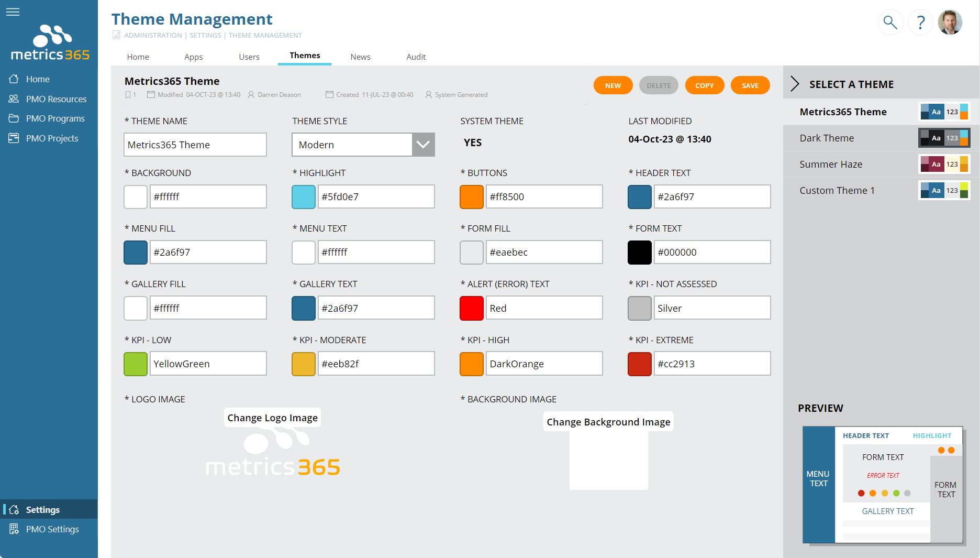The width and height of the screenshot is (980, 558).
Task: Click the PMO Projects icon
Action: [14, 138]
